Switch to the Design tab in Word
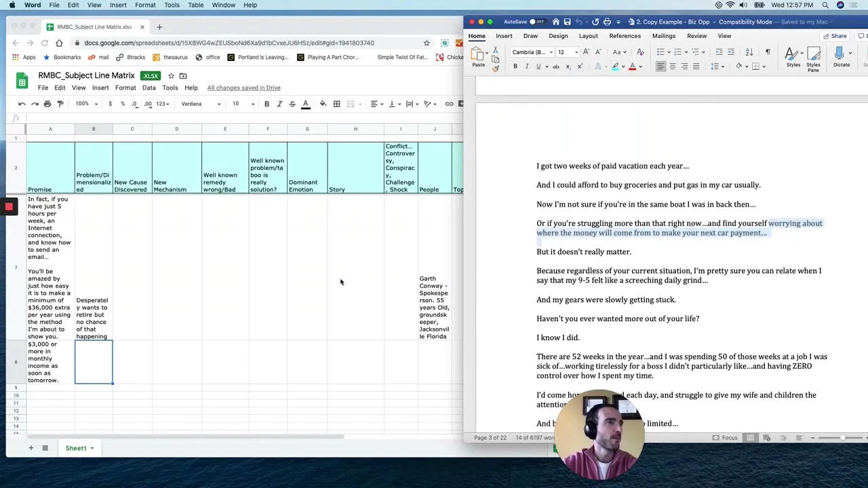The width and height of the screenshot is (868, 488). coord(558,36)
